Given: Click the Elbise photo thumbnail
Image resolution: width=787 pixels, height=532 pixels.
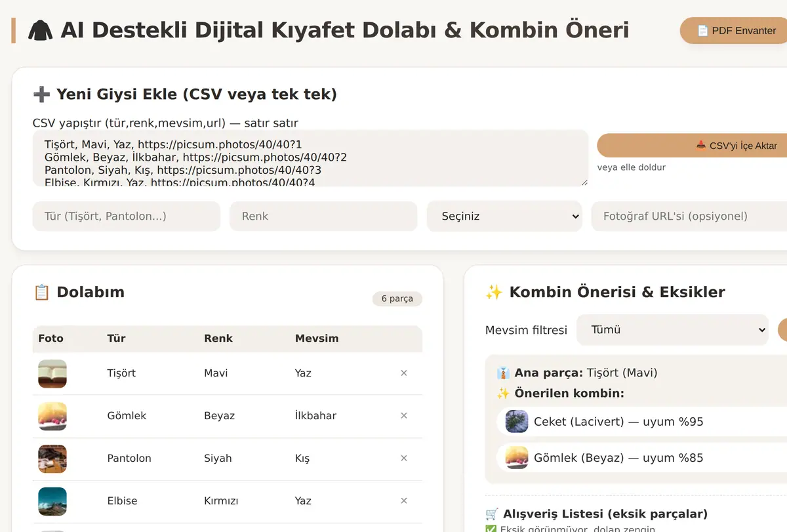Looking at the screenshot, I should [52, 502].
